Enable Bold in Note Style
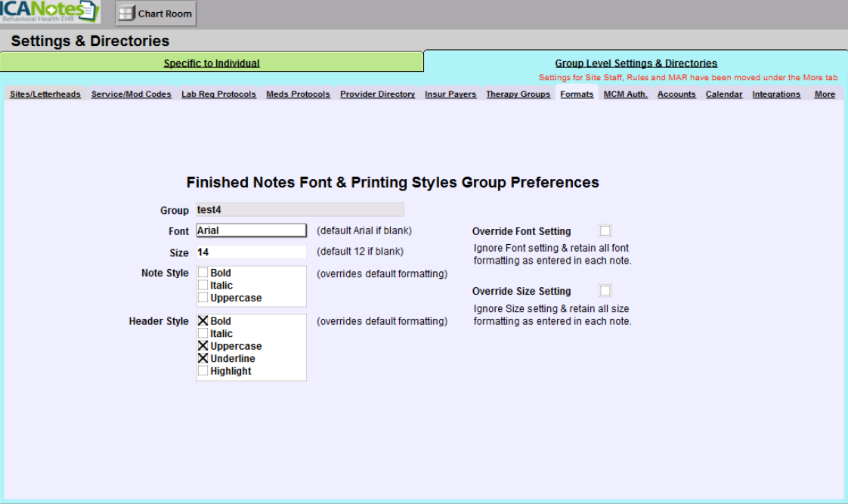This screenshot has height=504, width=848. coord(203,273)
